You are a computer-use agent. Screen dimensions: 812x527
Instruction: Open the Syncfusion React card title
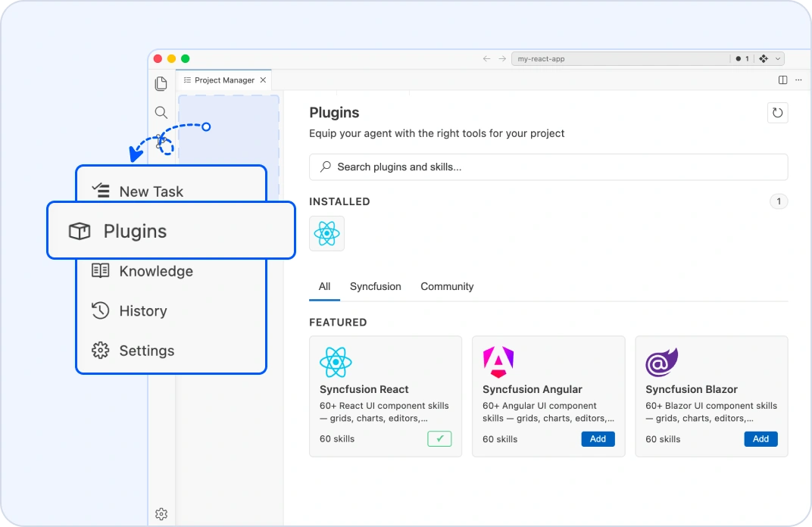click(364, 389)
